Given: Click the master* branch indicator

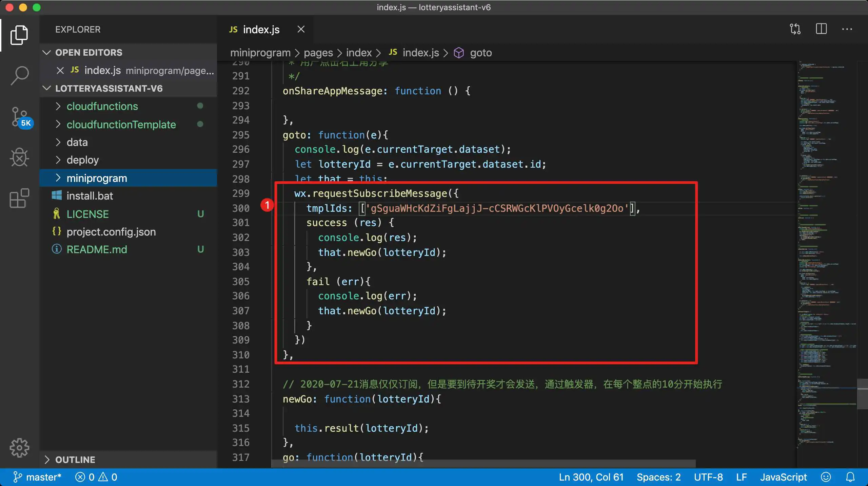Looking at the screenshot, I should point(37,477).
